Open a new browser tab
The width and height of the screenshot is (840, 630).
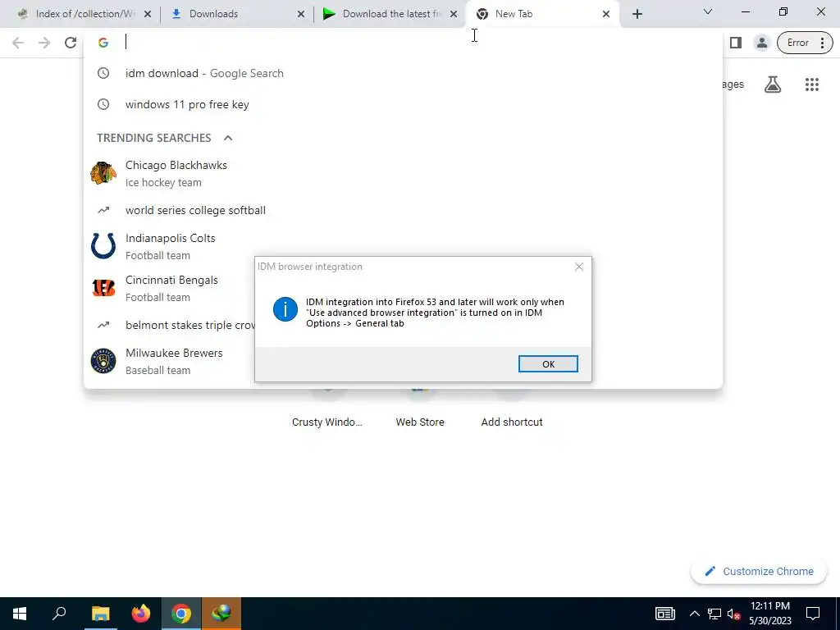(637, 14)
